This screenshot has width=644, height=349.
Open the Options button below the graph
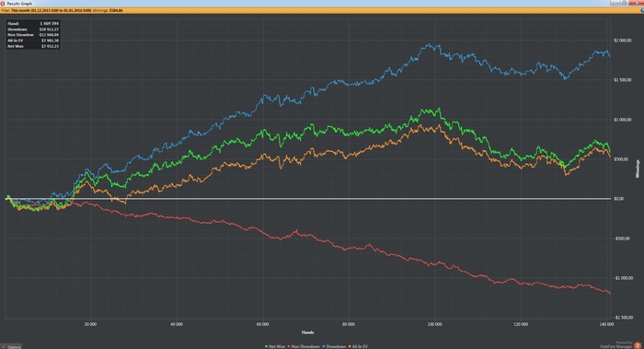coord(11,346)
